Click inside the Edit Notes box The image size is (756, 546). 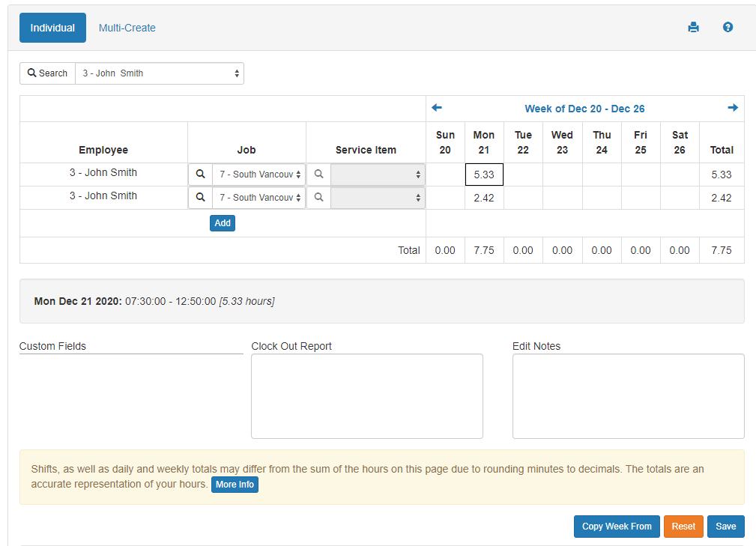pos(628,396)
